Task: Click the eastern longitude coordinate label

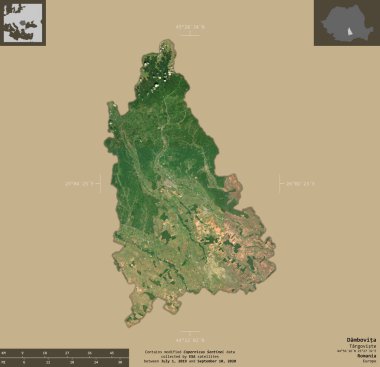Action: [x=300, y=183]
